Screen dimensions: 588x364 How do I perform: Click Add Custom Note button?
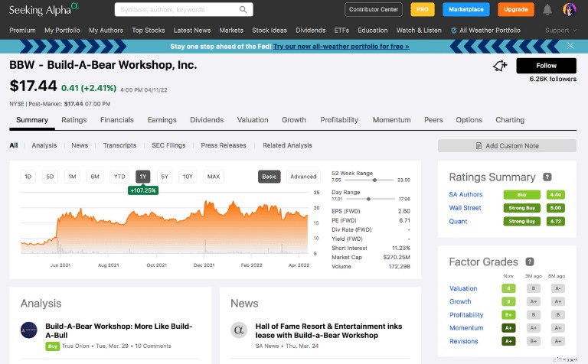507,145
